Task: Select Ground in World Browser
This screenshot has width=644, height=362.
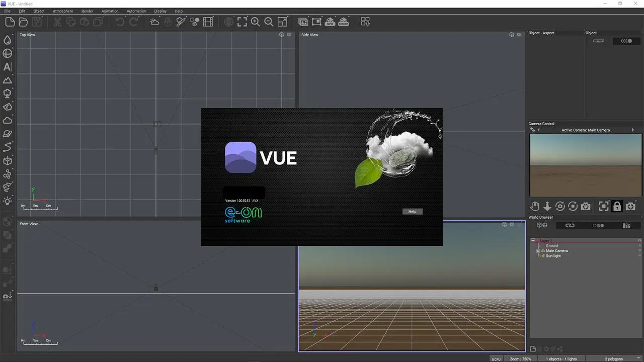Action: [552, 246]
